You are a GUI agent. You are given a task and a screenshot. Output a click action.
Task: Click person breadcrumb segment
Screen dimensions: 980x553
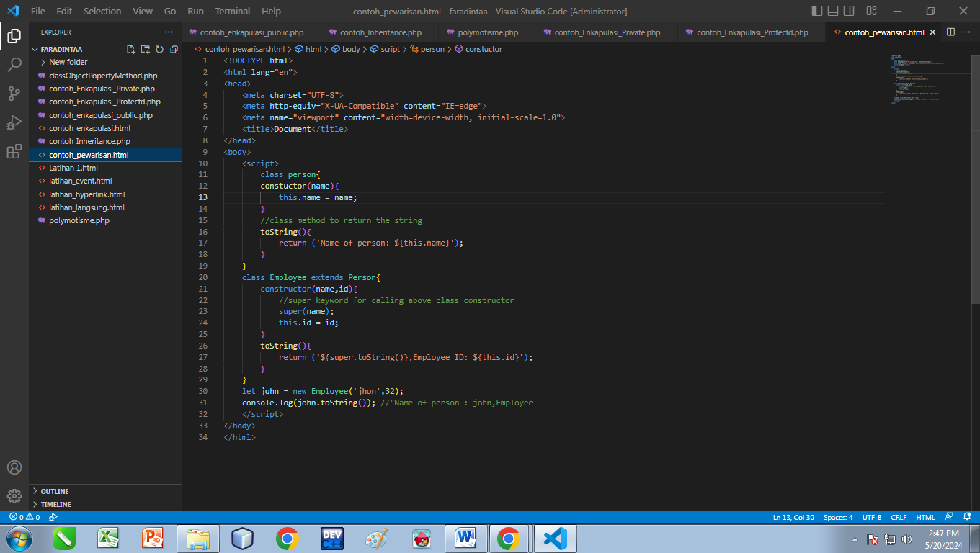coord(427,49)
